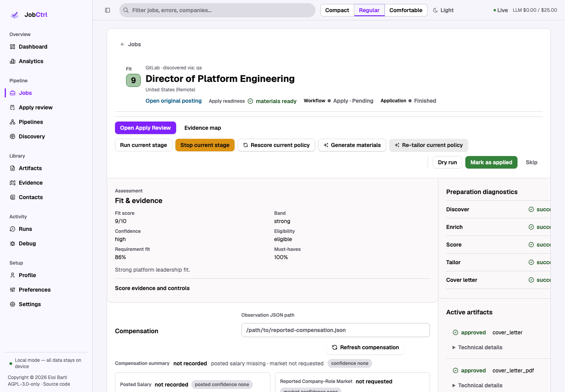The height and width of the screenshot is (392, 565).
Task: Click the confidence none badge
Action: click(x=350, y=363)
